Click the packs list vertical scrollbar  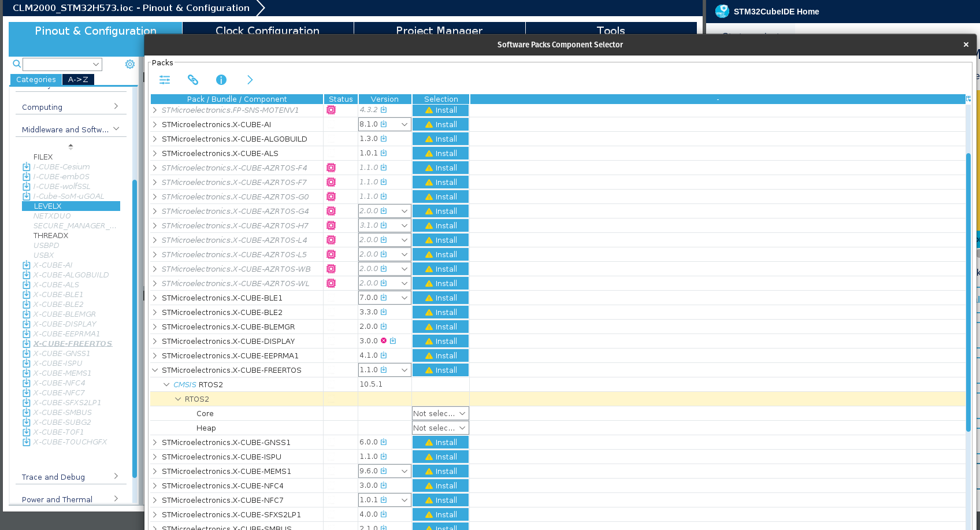[968, 292]
